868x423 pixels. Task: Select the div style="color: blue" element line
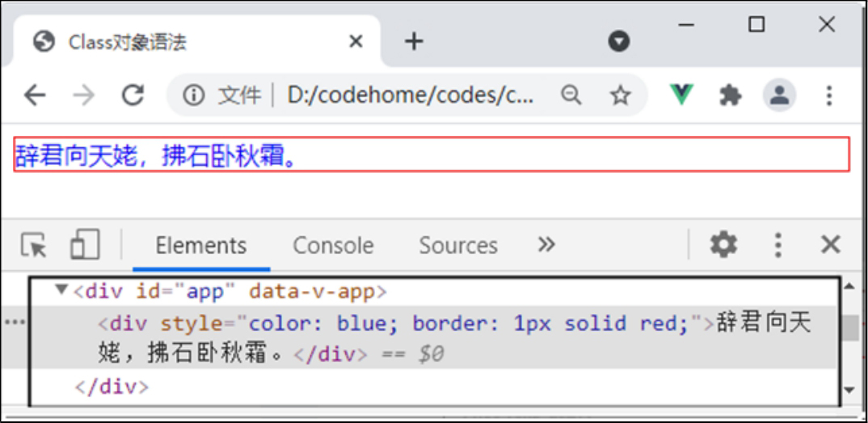(432, 337)
